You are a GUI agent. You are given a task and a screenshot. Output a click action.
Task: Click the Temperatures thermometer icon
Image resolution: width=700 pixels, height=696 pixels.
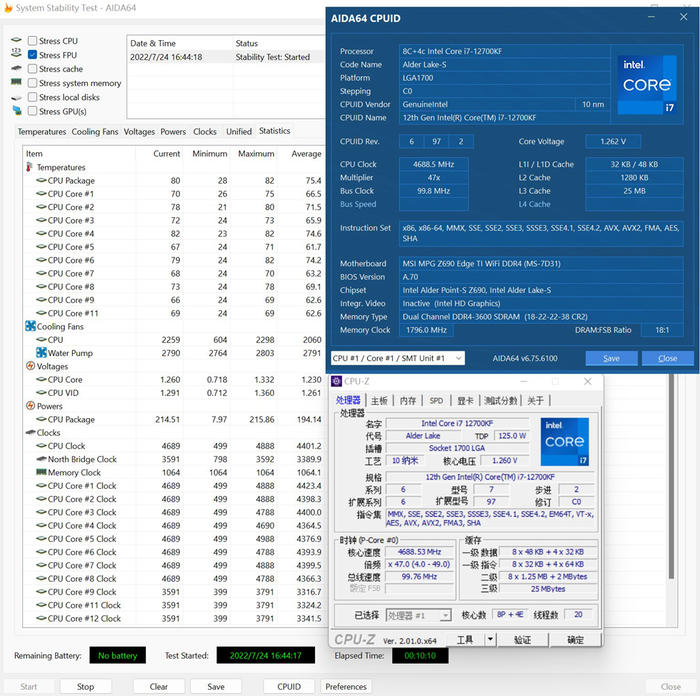(x=29, y=167)
